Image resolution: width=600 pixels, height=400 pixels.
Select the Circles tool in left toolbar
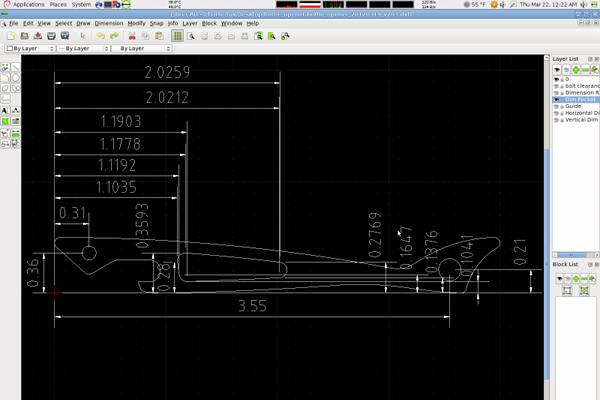coord(15,78)
